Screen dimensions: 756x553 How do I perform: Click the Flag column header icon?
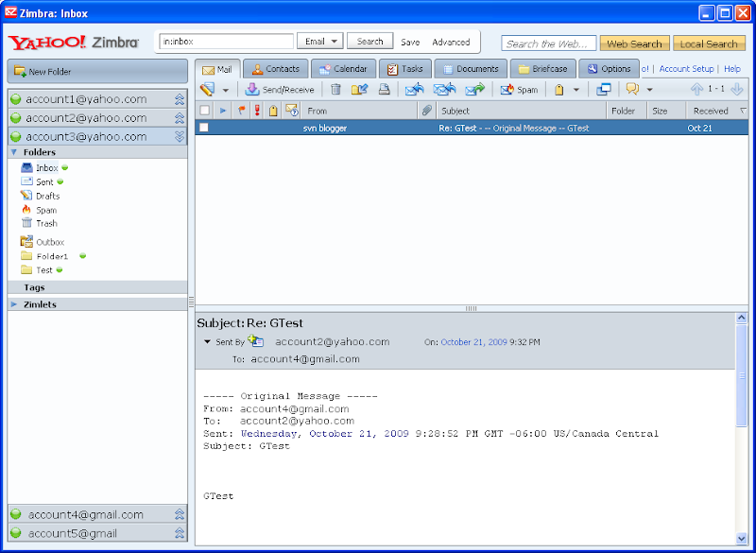click(241, 111)
